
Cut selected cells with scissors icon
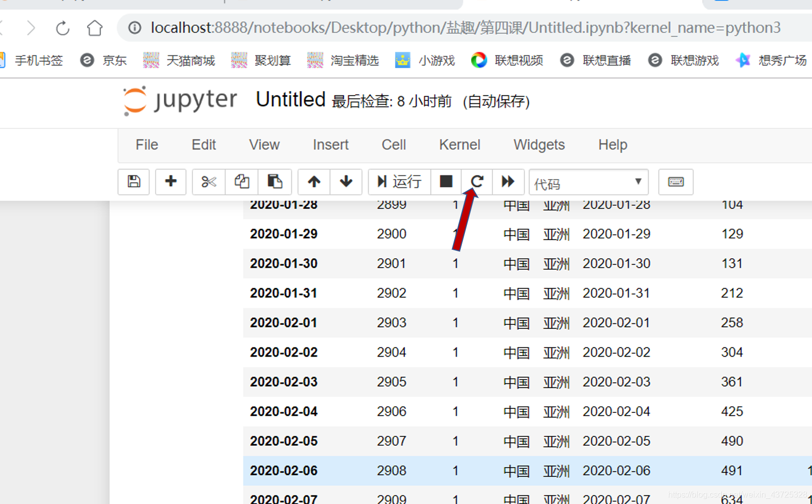208,182
